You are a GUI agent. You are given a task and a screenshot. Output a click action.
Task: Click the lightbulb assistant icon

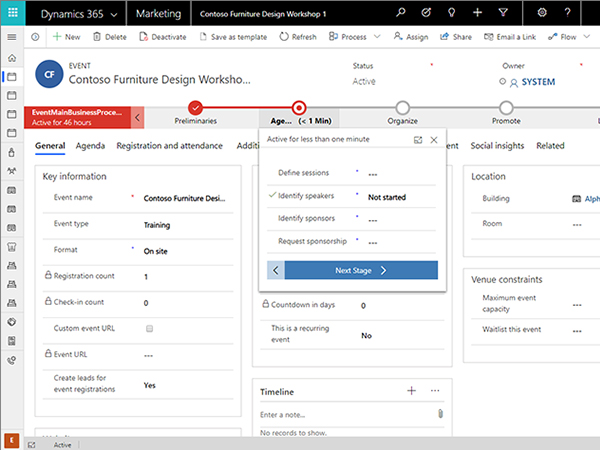[452, 13]
